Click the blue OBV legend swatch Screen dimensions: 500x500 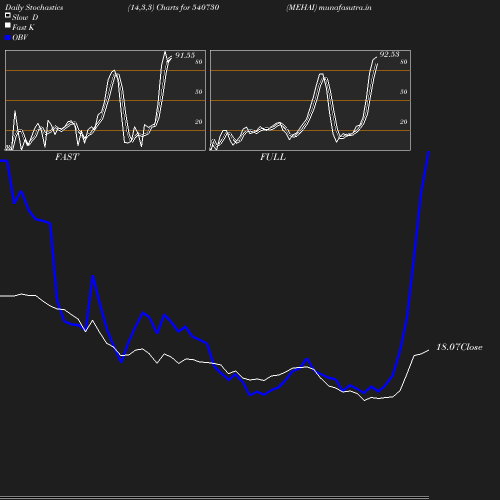point(8,38)
